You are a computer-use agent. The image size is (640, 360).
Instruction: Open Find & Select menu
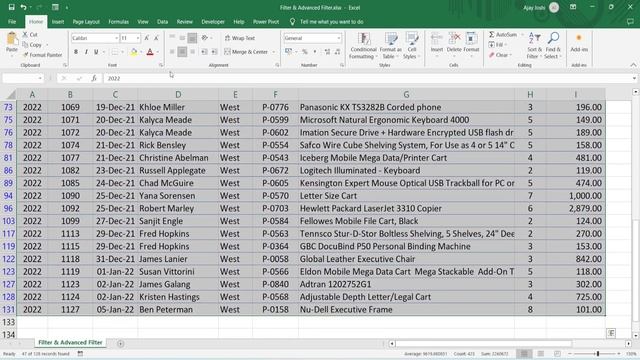[x=553, y=46]
